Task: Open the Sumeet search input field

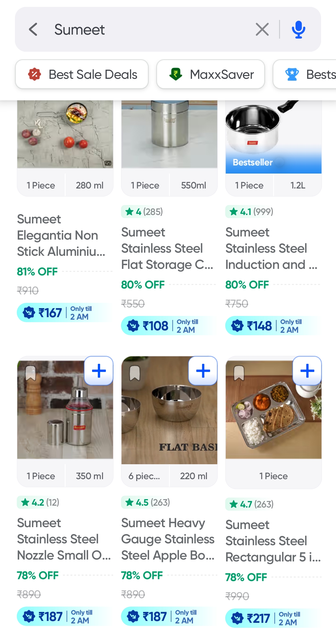Action: [149, 30]
